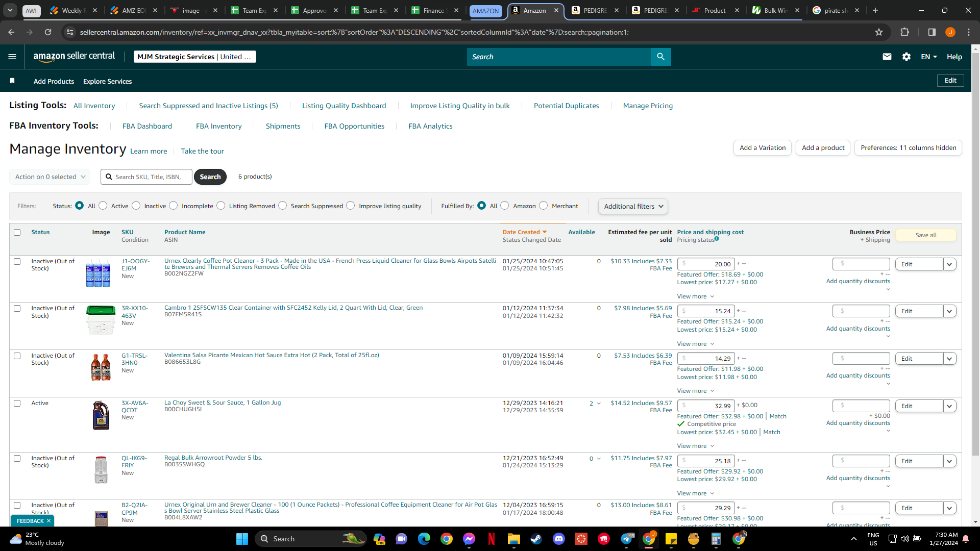Open the Calculator from the taskbar

(716, 539)
